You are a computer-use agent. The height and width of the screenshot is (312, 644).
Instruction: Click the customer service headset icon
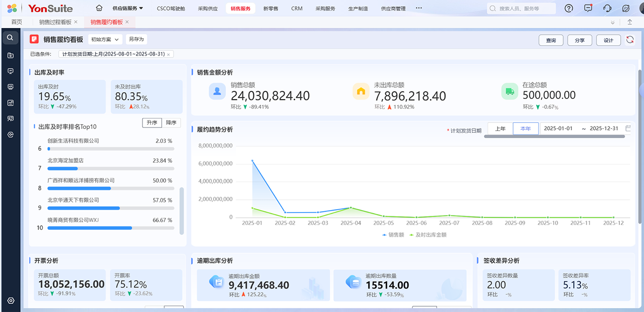[608, 8]
